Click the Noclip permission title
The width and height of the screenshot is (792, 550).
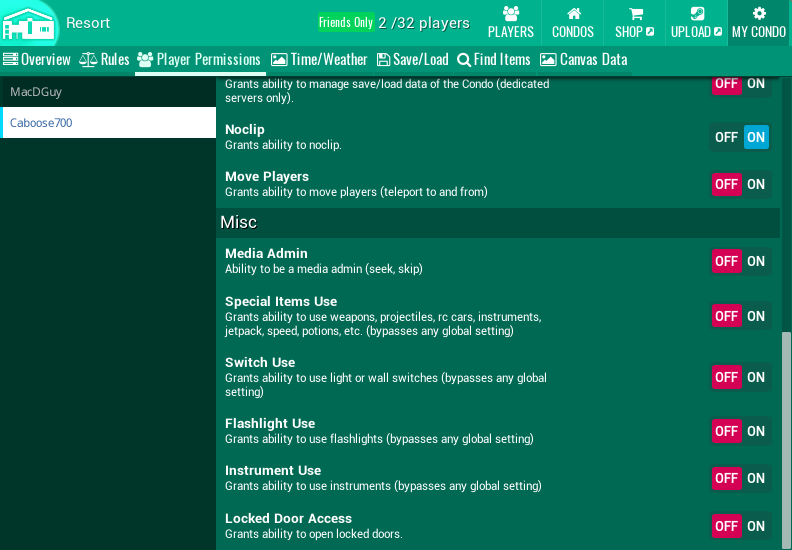coord(245,130)
